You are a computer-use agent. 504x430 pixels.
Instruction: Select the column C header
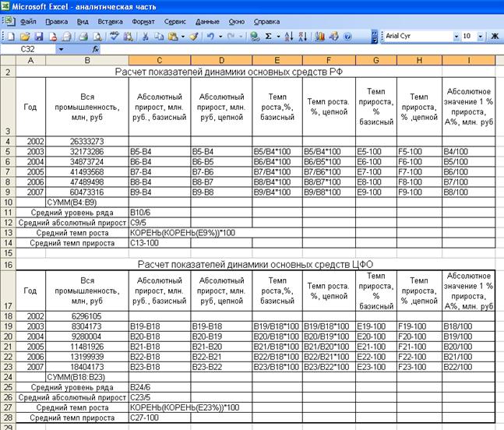(159, 61)
